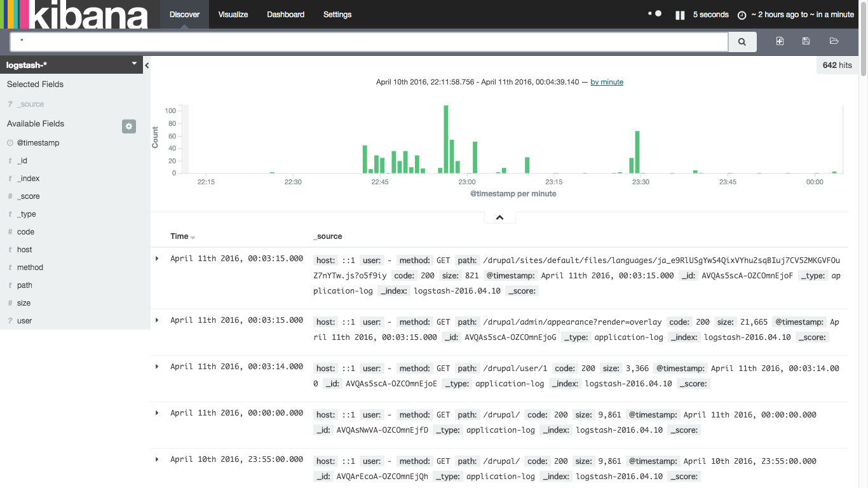Screen dimensions: 868x488
Task: Save the current search with the floppy icon
Action: coord(806,41)
